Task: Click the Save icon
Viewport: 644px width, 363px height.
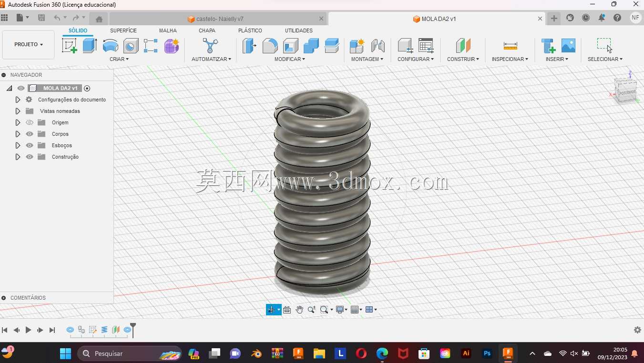Action: click(x=41, y=18)
